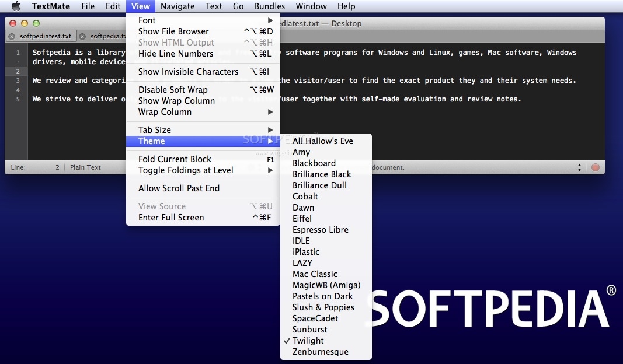This screenshot has width=623, height=364.
Task: Choose Enter Full Screen
Action: [203, 218]
